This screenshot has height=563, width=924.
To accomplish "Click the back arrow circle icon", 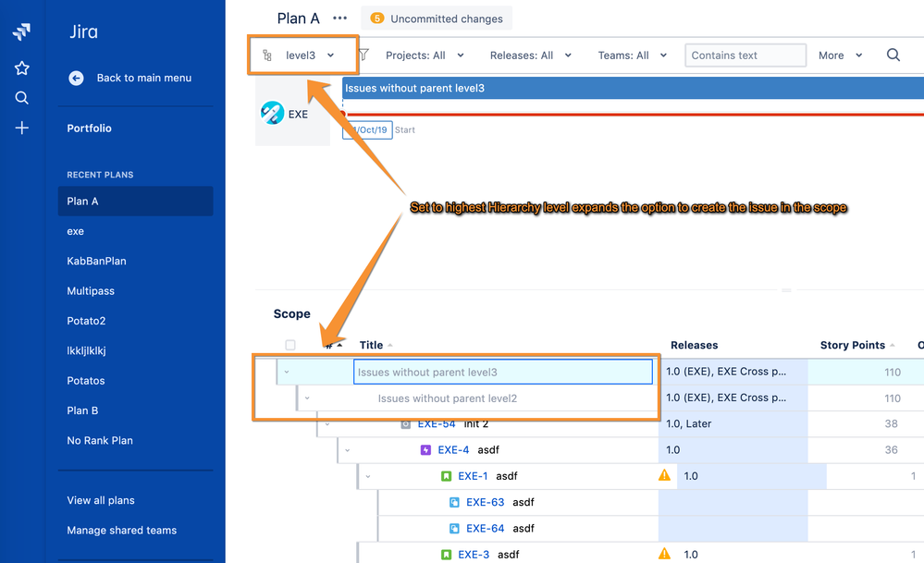I will pos(76,78).
